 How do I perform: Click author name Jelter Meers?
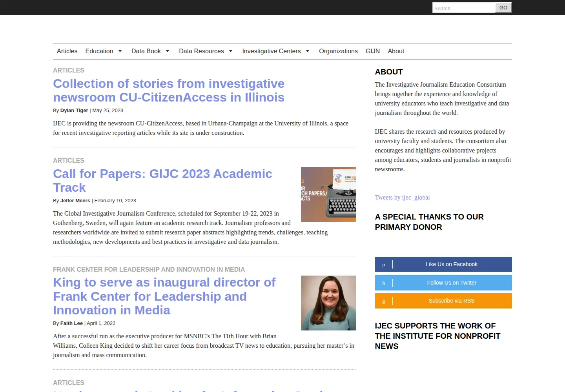(75, 201)
